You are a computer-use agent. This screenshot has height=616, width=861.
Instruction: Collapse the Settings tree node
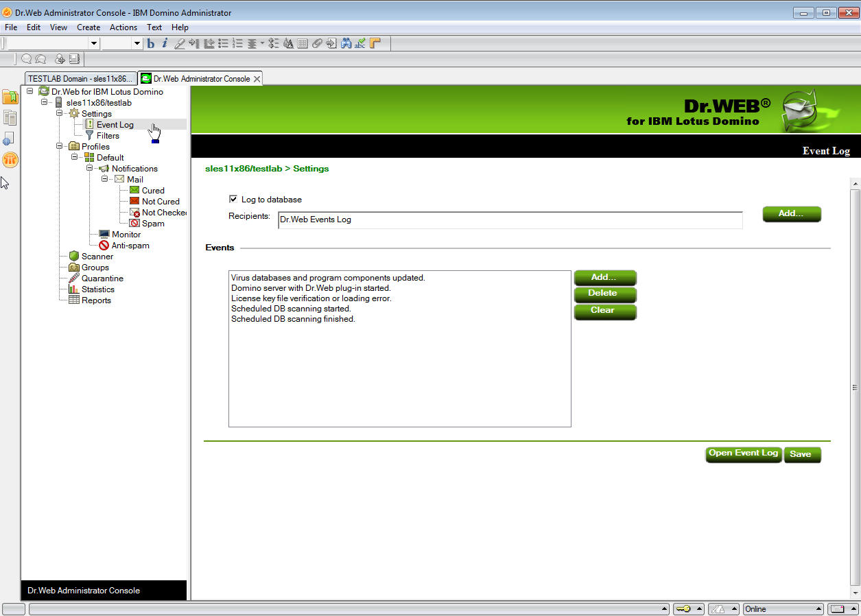[x=60, y=113]
